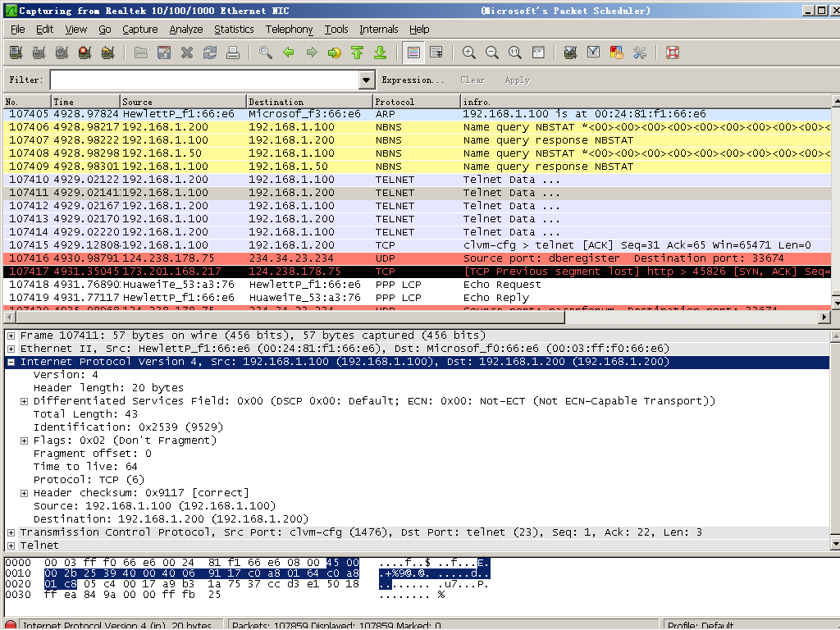The height and width of the screenshot is (630, 840).
Task: Expand the Ethernet II tree node
Action: coord(11,349)
